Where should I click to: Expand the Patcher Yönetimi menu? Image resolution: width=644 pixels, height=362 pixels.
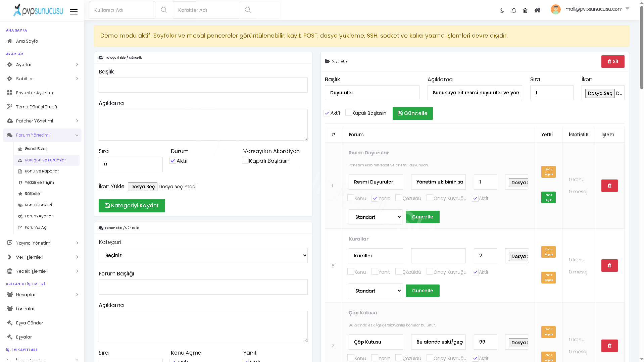42,121
